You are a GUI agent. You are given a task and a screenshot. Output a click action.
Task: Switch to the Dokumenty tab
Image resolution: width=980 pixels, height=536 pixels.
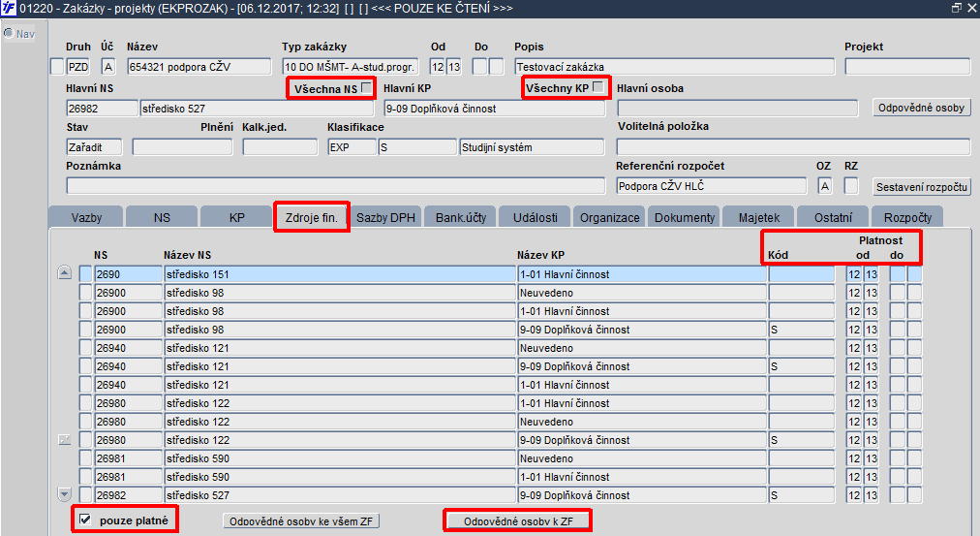pyautogui.click(x=685, y=217)
